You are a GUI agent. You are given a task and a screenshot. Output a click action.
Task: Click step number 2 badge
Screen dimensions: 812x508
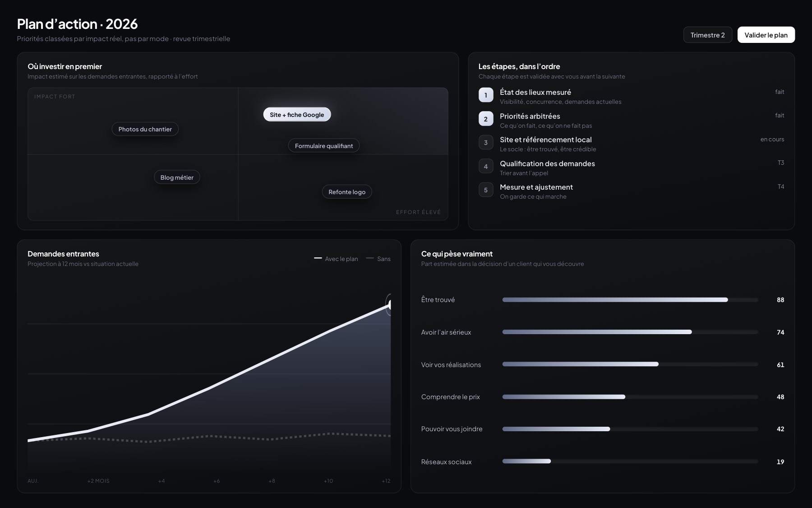coord(486,119)
